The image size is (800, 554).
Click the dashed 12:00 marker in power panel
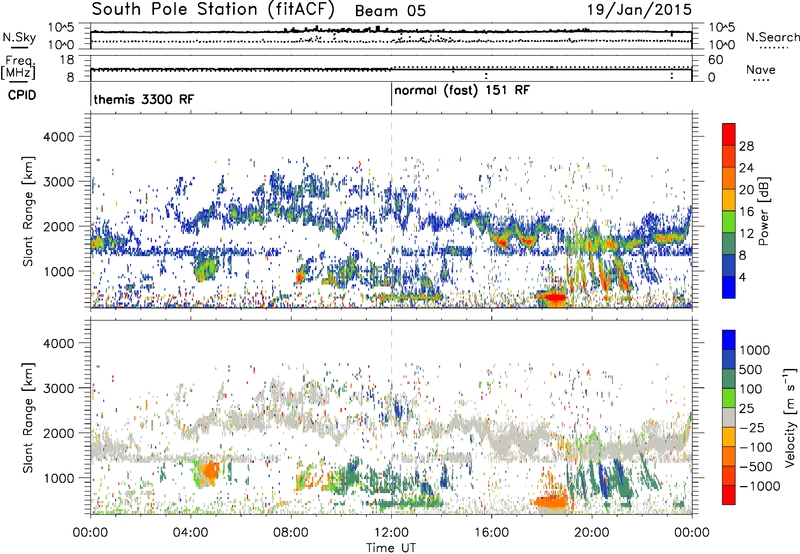coord(391,211)
